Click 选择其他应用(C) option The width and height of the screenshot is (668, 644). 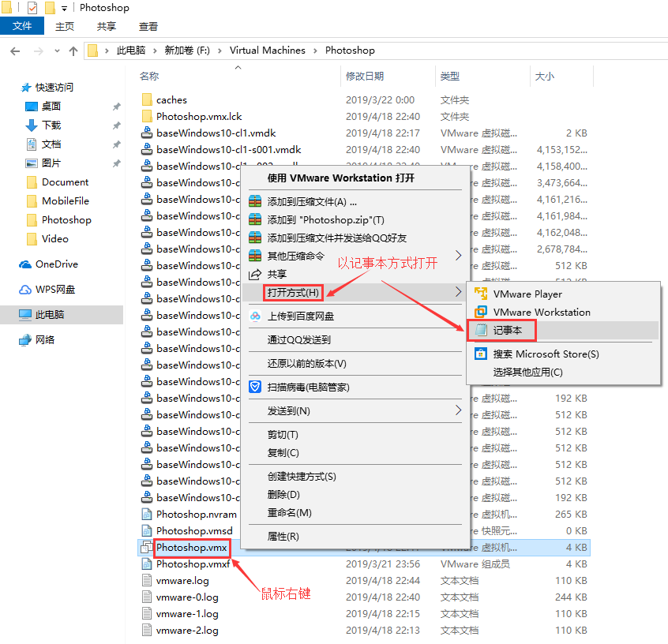pos(527,373)
